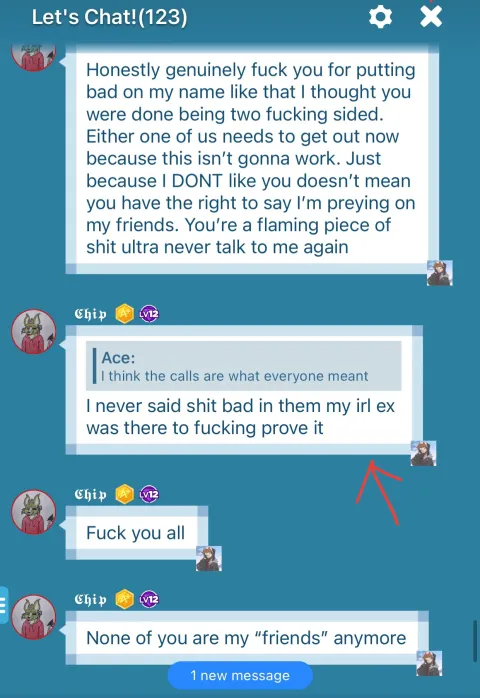480x698 pixels.
Task: Open Chip's avatar beside the last message
Action: pos(34,617)
